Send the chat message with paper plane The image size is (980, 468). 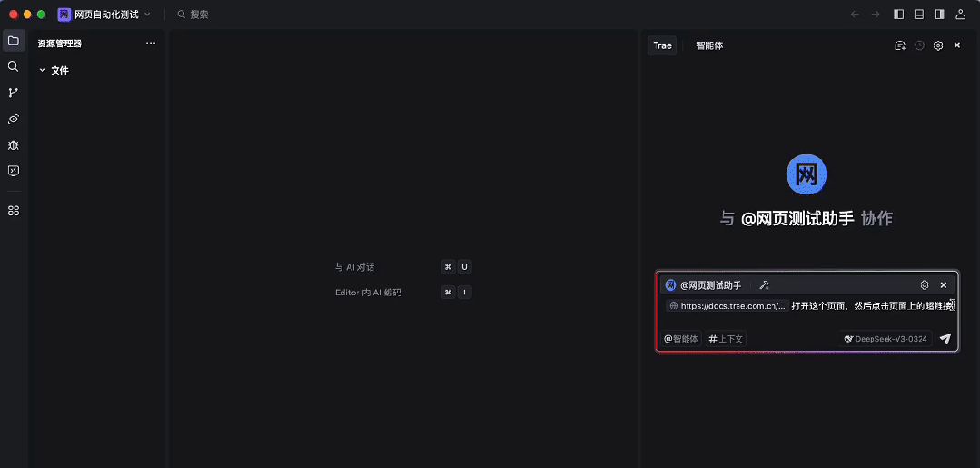(945, 339)
